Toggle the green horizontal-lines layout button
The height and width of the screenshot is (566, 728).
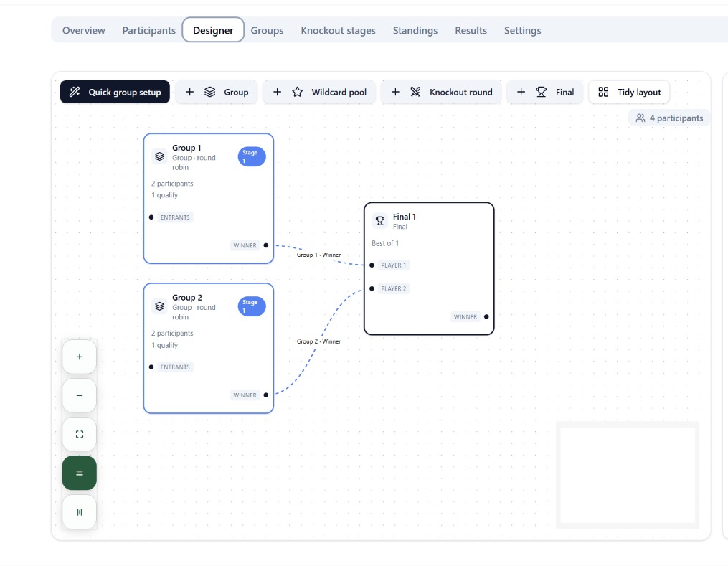(80, 473)
